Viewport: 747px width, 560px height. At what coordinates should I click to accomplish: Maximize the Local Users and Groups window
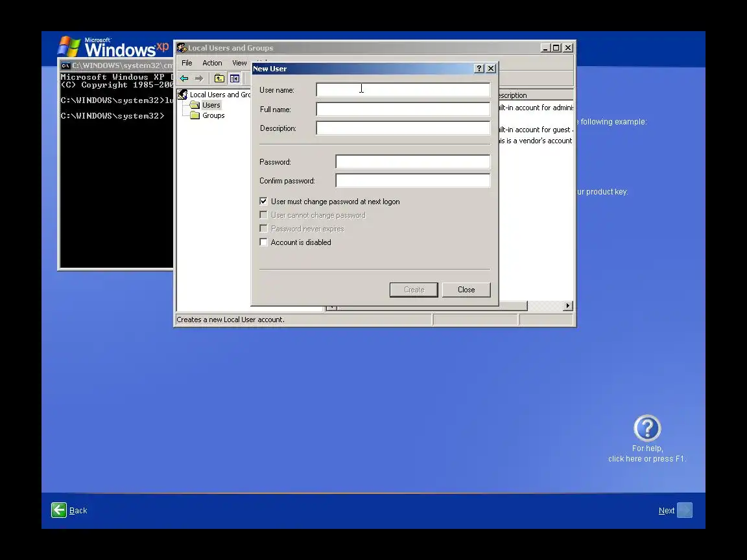556,47
